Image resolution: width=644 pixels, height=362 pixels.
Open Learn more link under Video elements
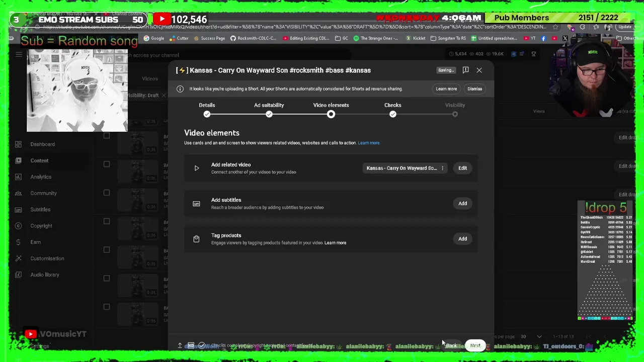click(369, 143)
